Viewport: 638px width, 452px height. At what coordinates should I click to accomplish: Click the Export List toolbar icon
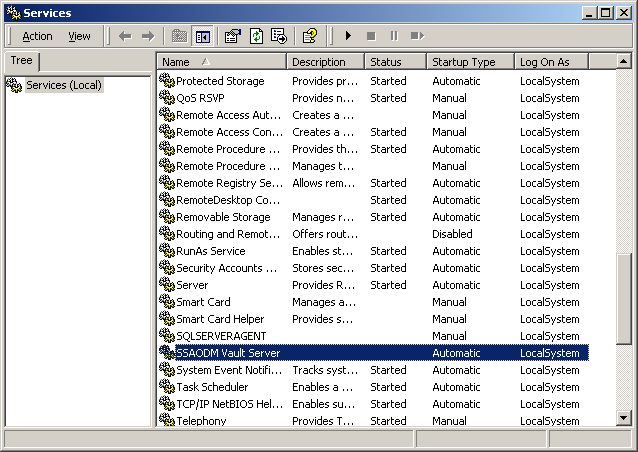[279, 36]
